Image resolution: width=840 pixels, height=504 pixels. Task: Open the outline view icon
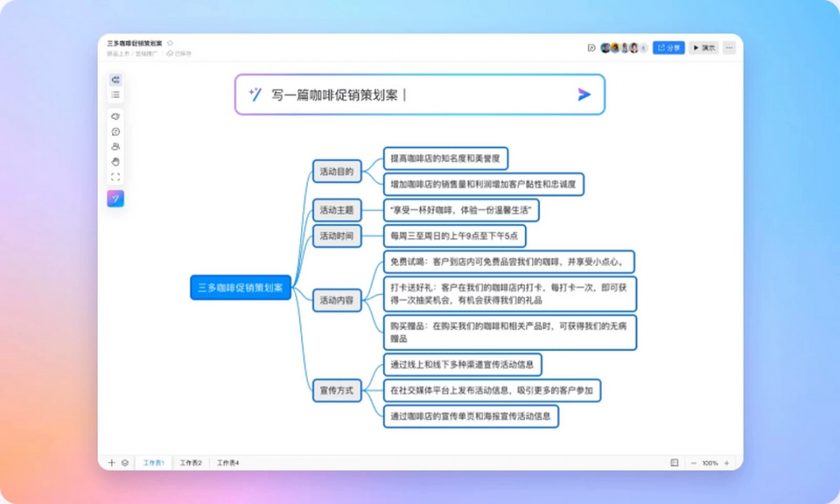pos(115,94)
